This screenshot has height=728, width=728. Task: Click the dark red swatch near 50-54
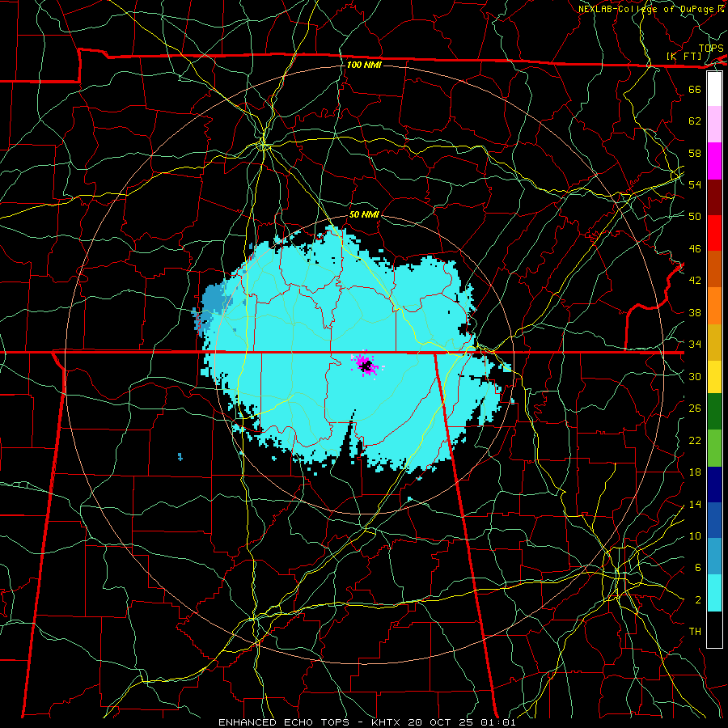click(714, 197)
